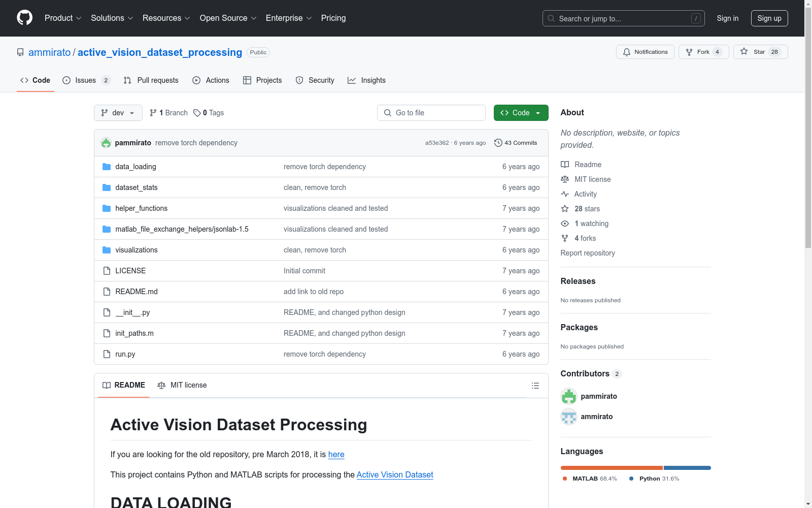
Task: Click the visualizations folder icon
Action: click(107, 250)
